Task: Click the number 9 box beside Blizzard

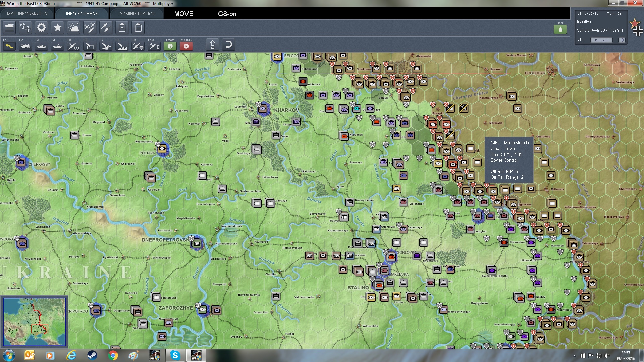Action: point(622,40)
